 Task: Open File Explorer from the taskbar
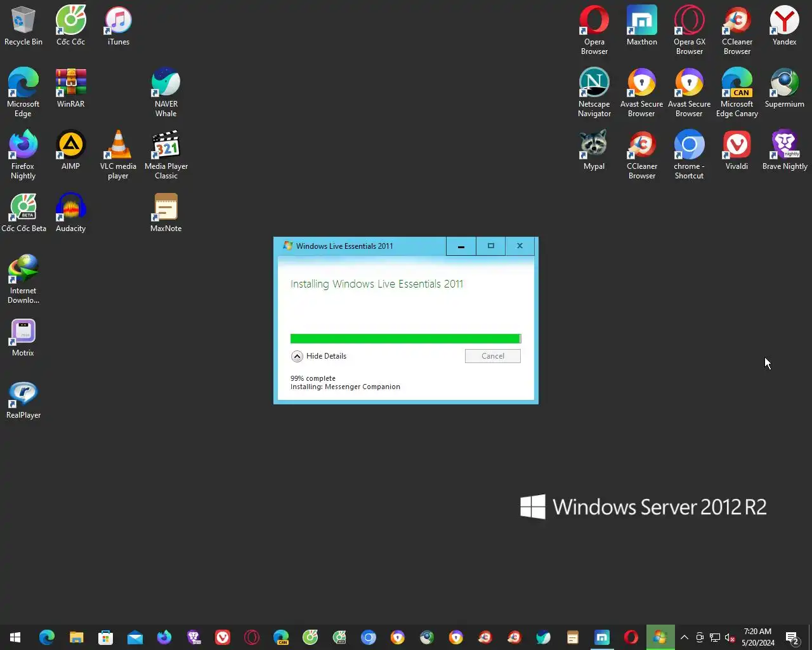[76, 637]
